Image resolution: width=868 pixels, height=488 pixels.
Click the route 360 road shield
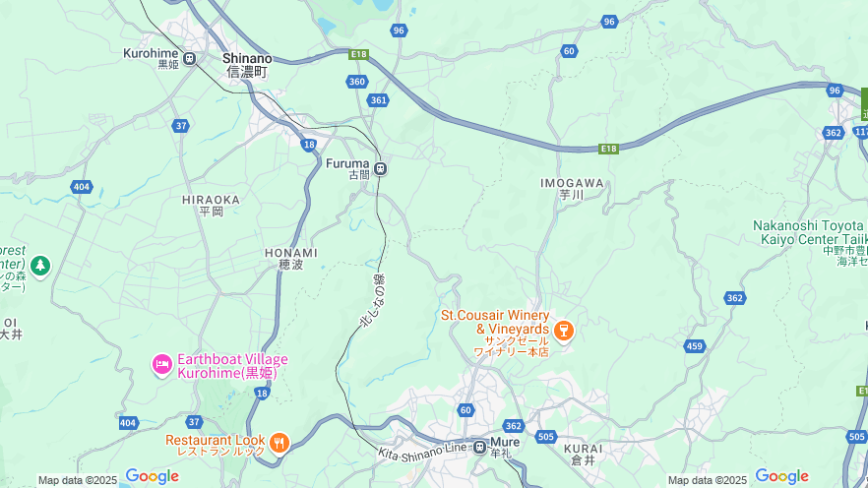coord(357,82)
